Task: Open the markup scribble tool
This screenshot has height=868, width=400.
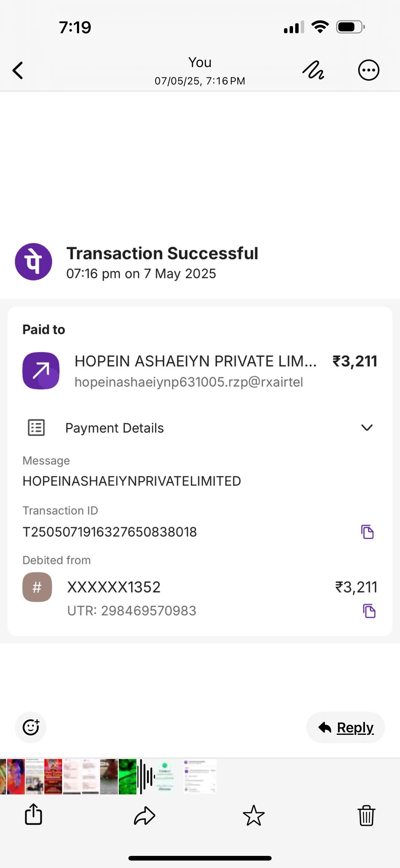Action: point(313,70)
